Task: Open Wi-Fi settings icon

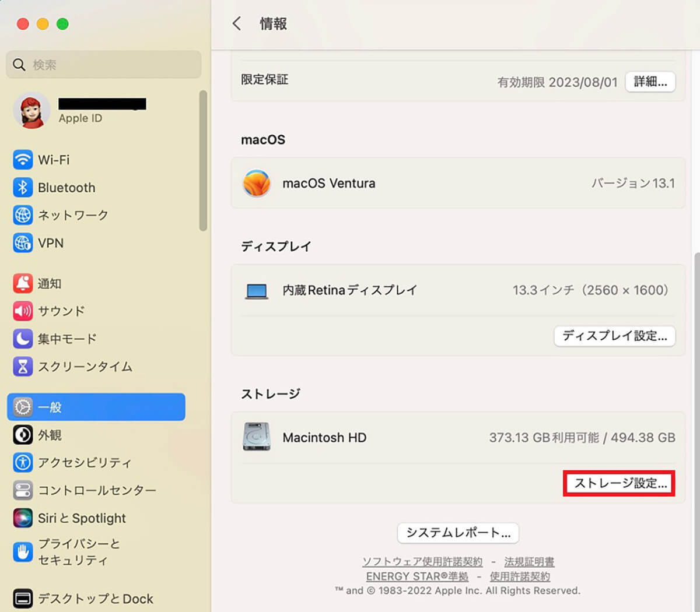Action: point(23,159)
